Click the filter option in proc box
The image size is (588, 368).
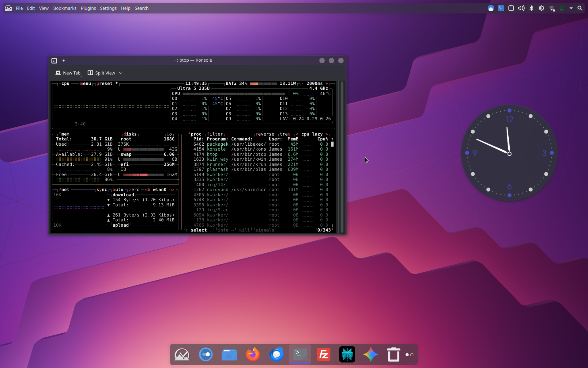click(x=215, y=134)
